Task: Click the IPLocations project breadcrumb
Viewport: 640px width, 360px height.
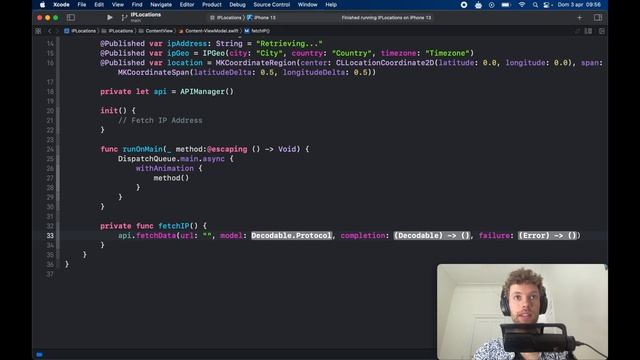Action: (x=80, y=31)
